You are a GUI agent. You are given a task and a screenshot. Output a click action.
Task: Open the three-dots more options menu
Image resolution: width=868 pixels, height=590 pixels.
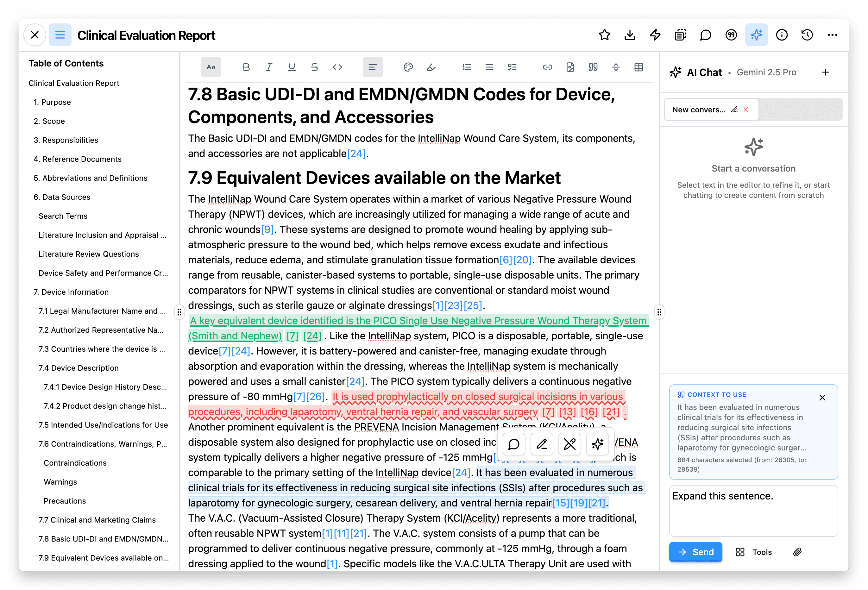pyautogui.click(x=832, y=35)
